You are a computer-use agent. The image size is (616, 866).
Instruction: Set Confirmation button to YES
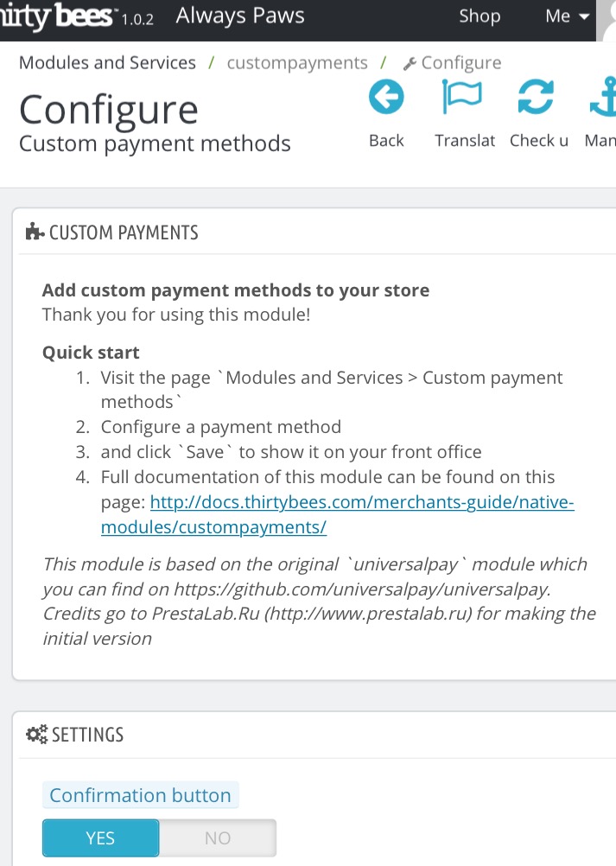tap(101, 837)
